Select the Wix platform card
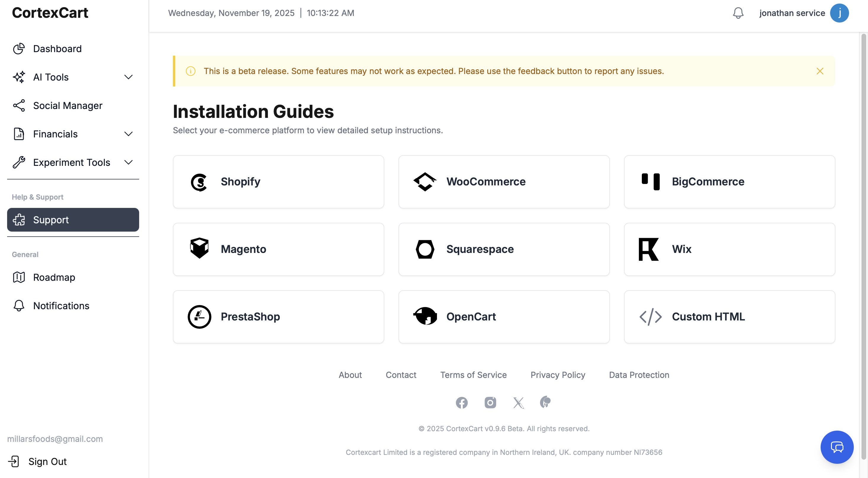The width and height of the screenshot is (868, 478). point(729,249)
